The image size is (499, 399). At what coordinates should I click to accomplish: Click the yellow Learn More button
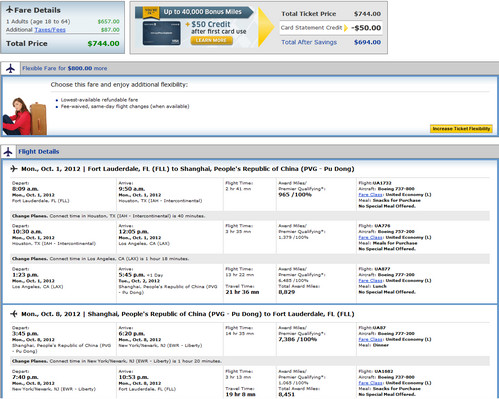coord(211,40)
